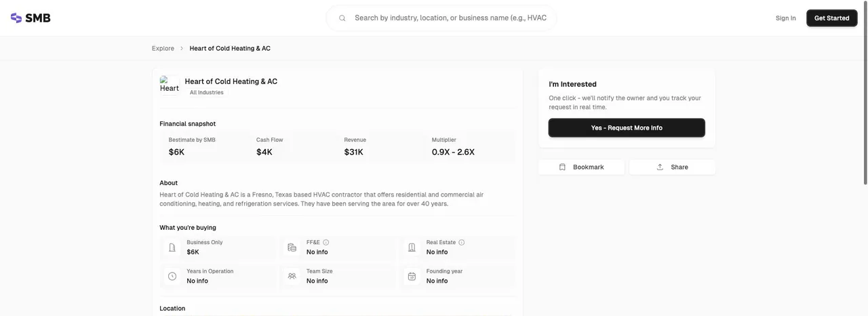Click the About description paragraph
This screenshot has width=868, height=316.
[x=321, y=199]
